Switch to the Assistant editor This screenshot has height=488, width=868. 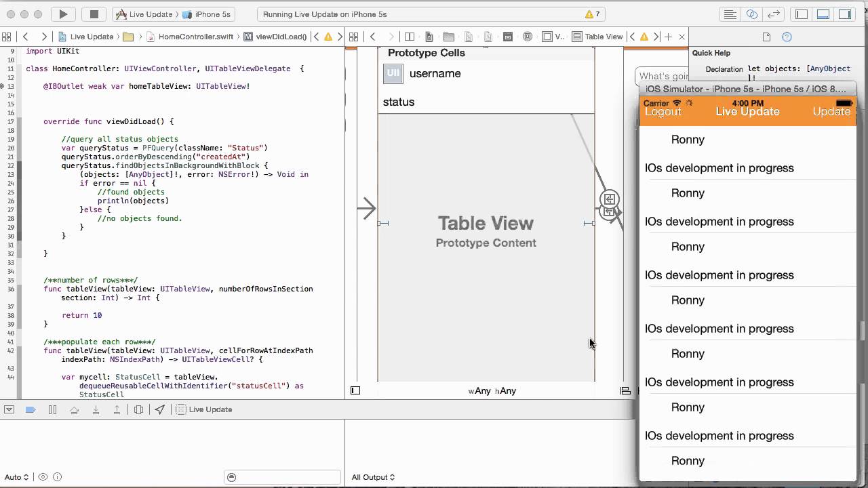(x=752, y=14)
